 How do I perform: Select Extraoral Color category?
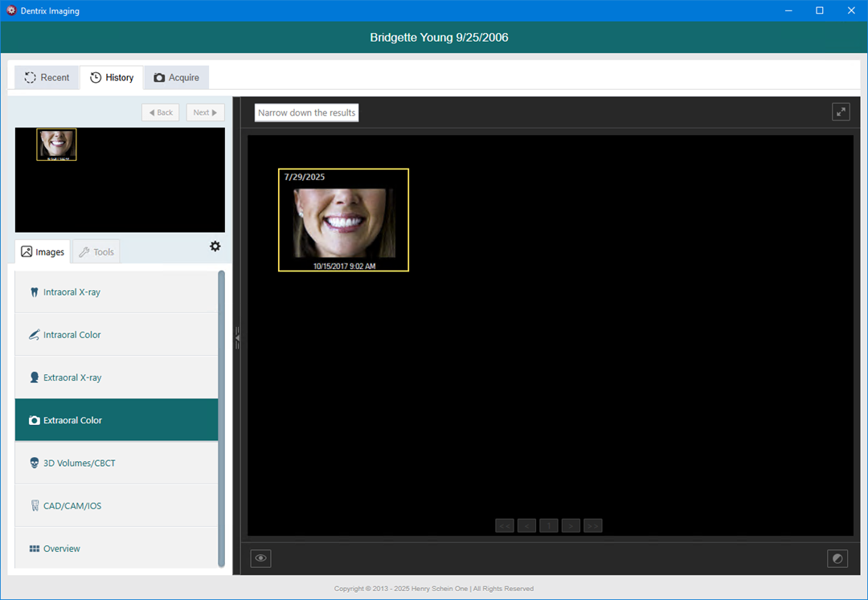117,420
